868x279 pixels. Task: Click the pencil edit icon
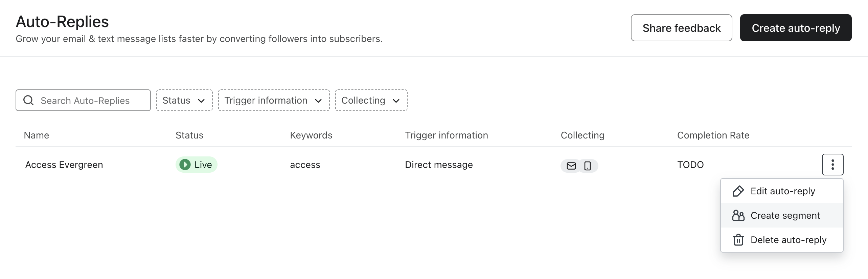(738, 191)
